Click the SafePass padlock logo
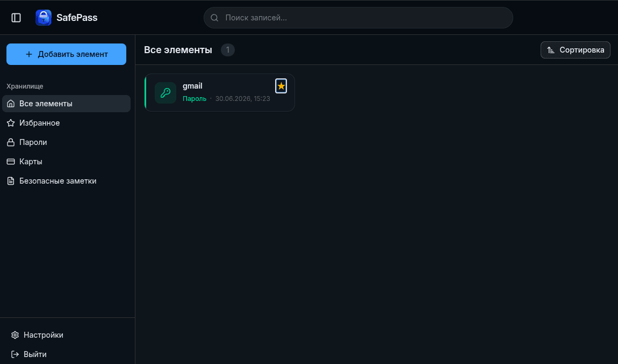Viewport: 618px width, 364px height. (x=44, y=18)
